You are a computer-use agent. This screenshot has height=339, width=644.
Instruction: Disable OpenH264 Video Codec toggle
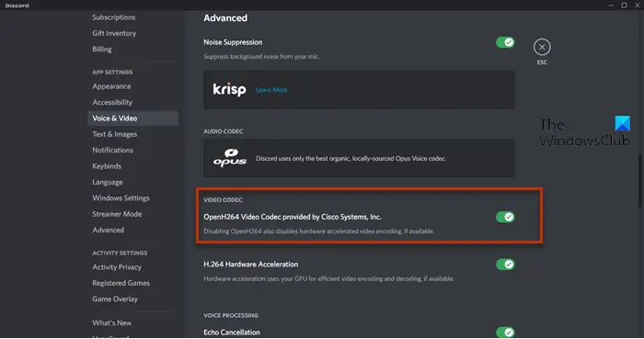pyautogui.click(x=505, y=217)
